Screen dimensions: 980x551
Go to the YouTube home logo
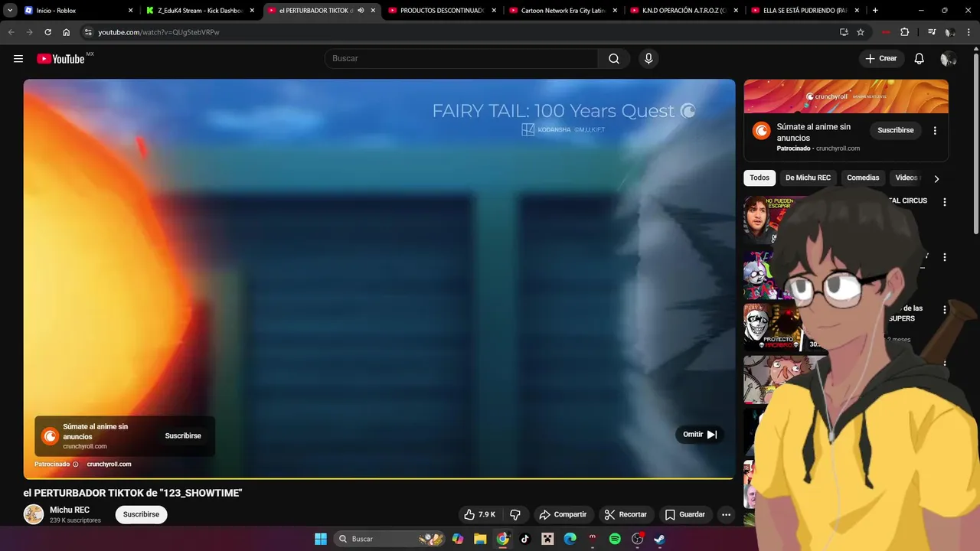(60, 59)
